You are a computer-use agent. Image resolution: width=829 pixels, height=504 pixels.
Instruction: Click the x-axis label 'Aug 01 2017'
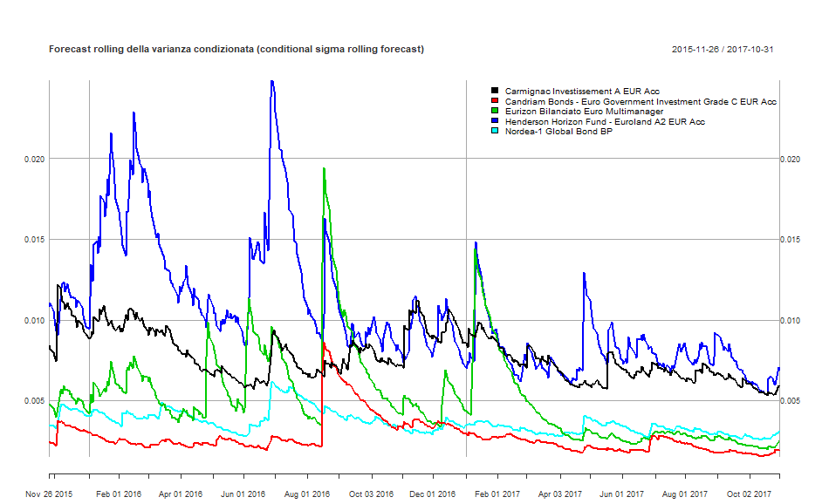pos(685,494)
